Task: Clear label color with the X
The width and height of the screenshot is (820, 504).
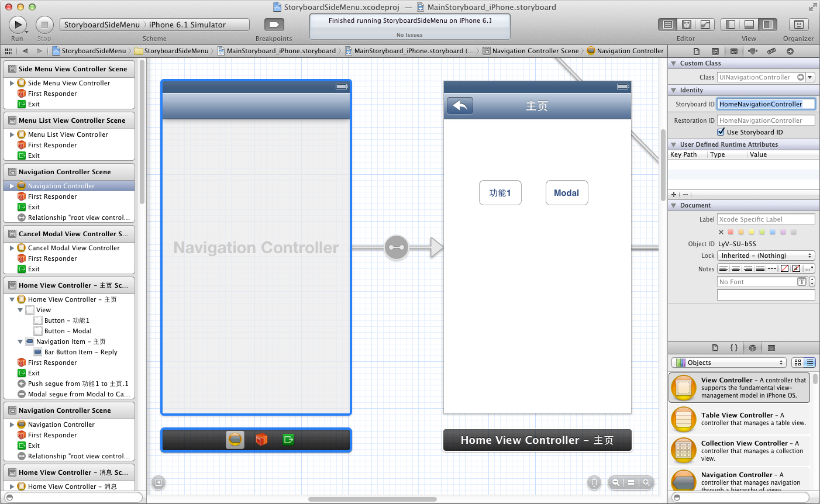Action: (721, 232)
